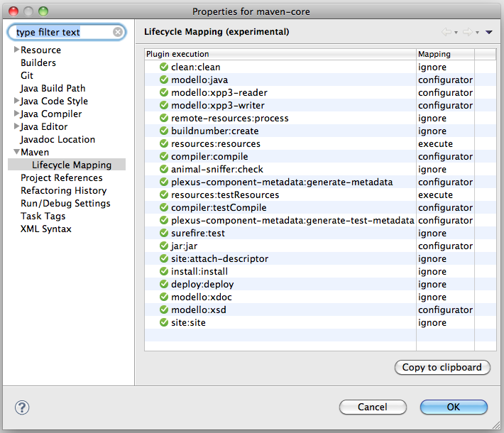Click the green check icon beside remote-resources:process
The image size is (504, 433).
pos(164,118)
